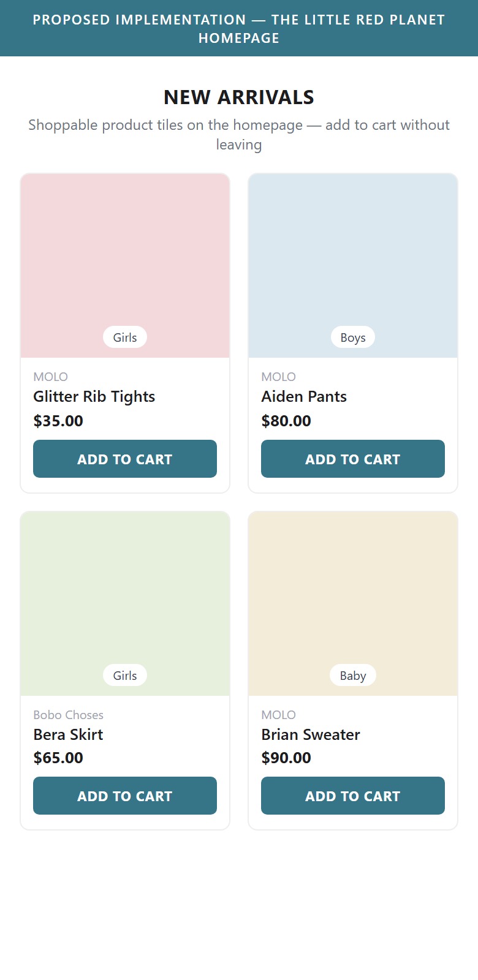
Task: Open the Glitter Rib Tights product title
Action: pos(94,396)
